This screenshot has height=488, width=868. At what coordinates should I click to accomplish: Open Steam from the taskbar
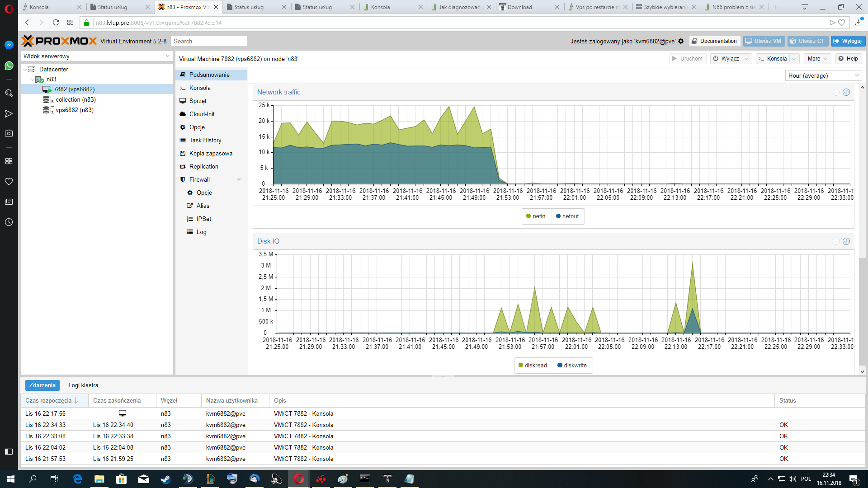[x=165, y=479]
